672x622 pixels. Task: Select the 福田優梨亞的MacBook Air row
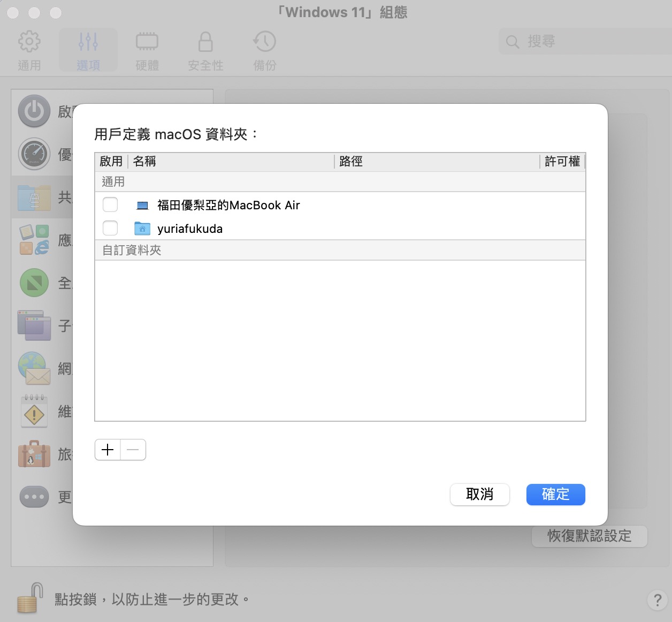340,204
